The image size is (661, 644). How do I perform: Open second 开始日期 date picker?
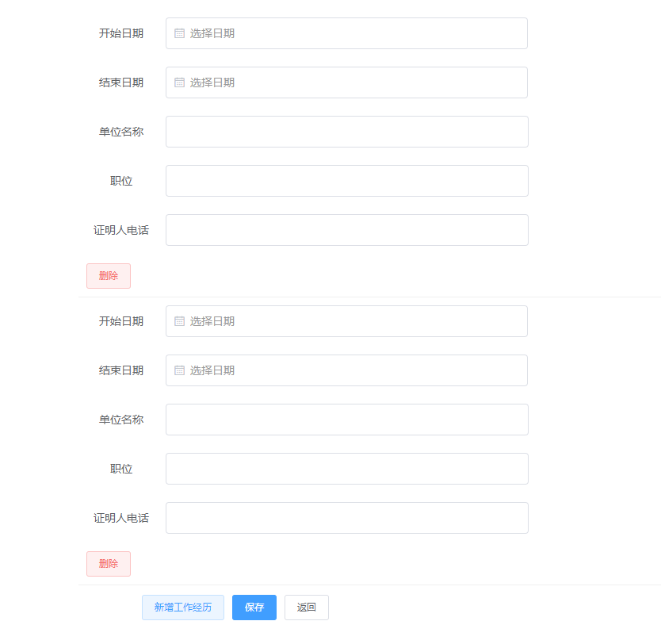tap(346, 321)
